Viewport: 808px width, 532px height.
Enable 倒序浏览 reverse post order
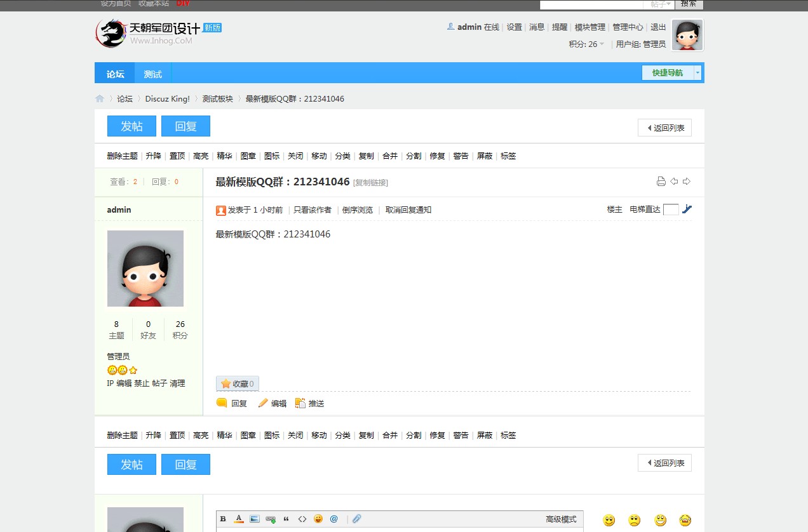(358, 209)
